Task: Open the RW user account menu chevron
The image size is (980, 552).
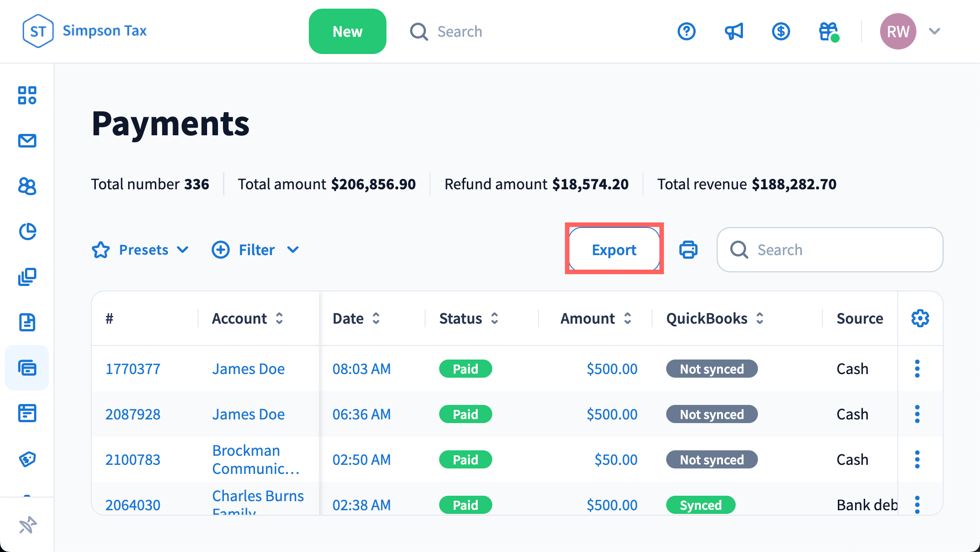Action: point(935,31)
